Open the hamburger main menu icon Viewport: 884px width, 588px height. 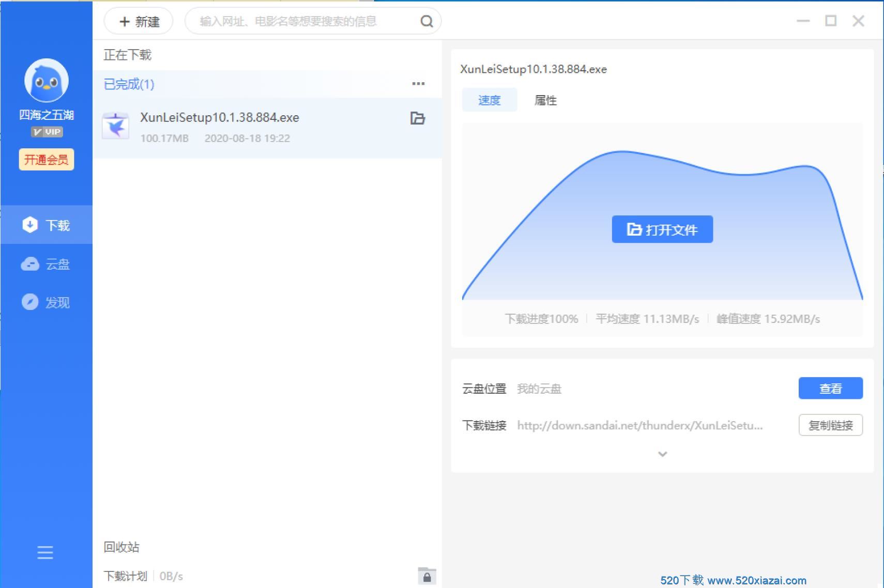45,552
